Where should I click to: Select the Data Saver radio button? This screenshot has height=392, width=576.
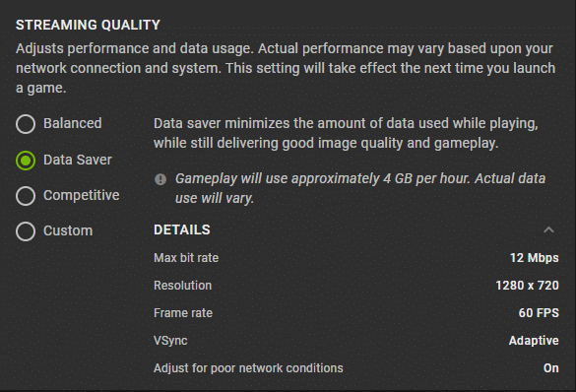[26, 161]
